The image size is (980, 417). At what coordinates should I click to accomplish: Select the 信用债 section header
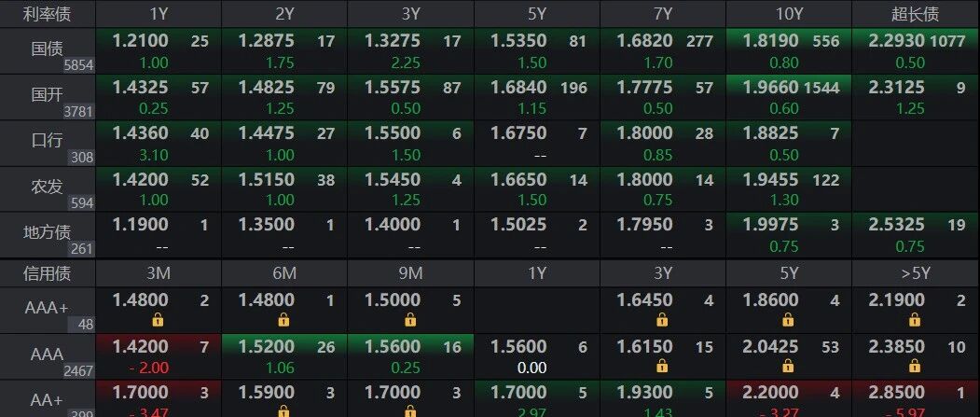click(47, 273)
